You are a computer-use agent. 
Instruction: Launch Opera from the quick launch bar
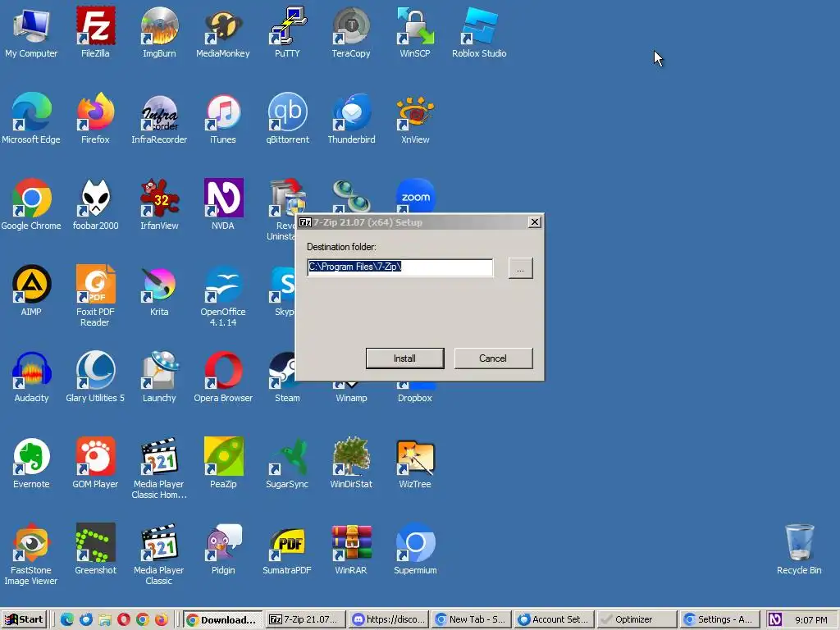pos(124,620)
